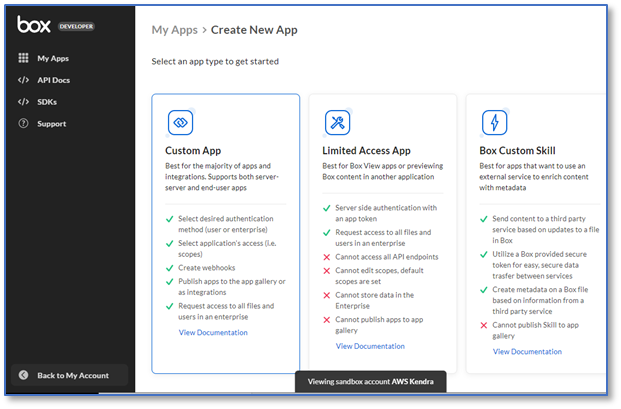
Task: Click the Limited Access App tools icon
Action: (x=337, y=123)
